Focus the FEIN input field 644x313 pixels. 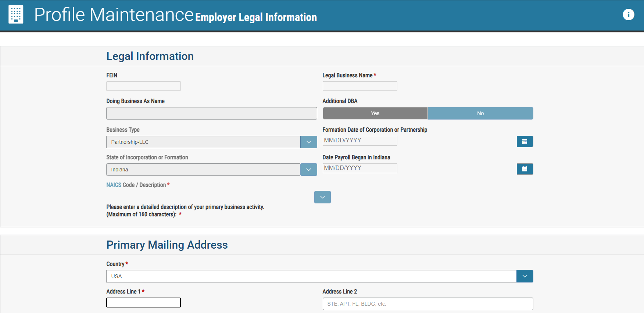click(x=143, y=86)
